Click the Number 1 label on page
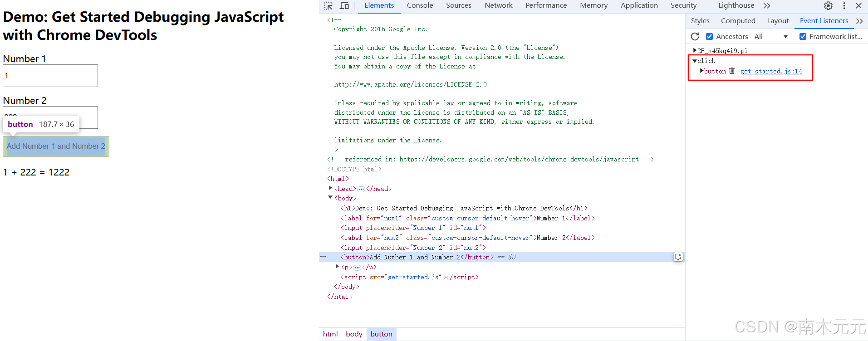868x341 pixels. [x=25, y=59]
